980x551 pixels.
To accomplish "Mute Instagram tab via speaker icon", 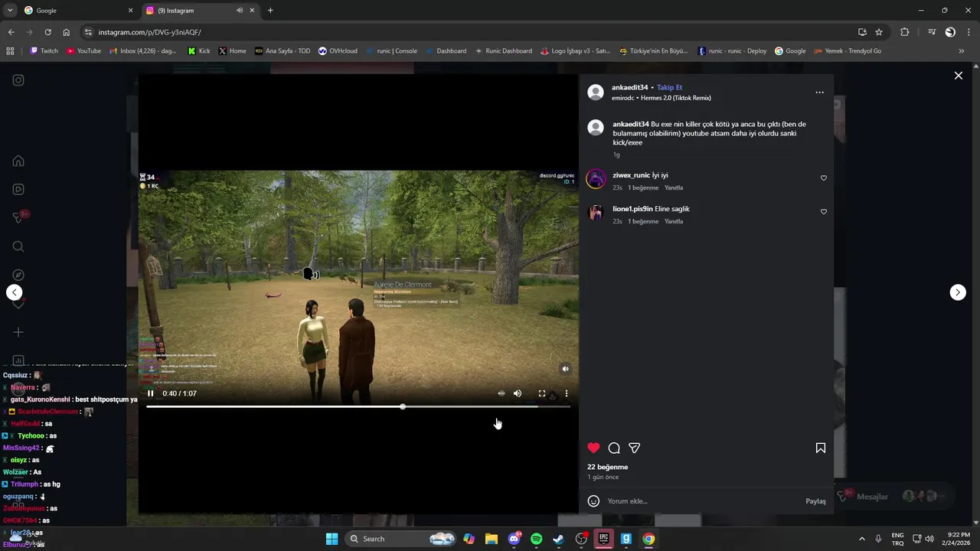I will click(x=240, y=11).
